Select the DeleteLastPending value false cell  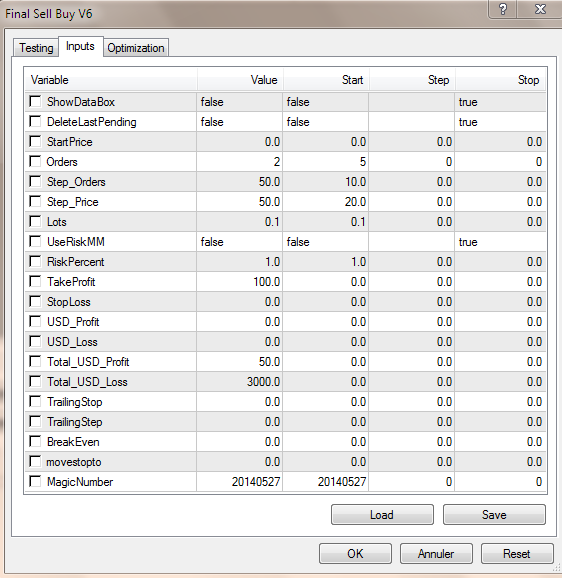pyautogui.click(x=240, y=122)
